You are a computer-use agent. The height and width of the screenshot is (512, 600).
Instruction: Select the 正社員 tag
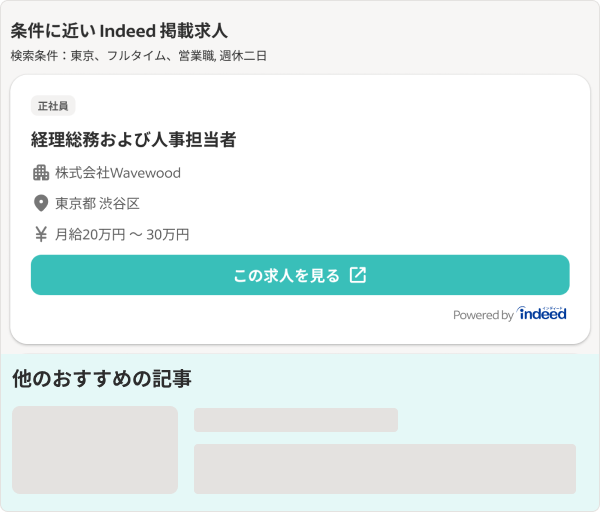point(53,106)
